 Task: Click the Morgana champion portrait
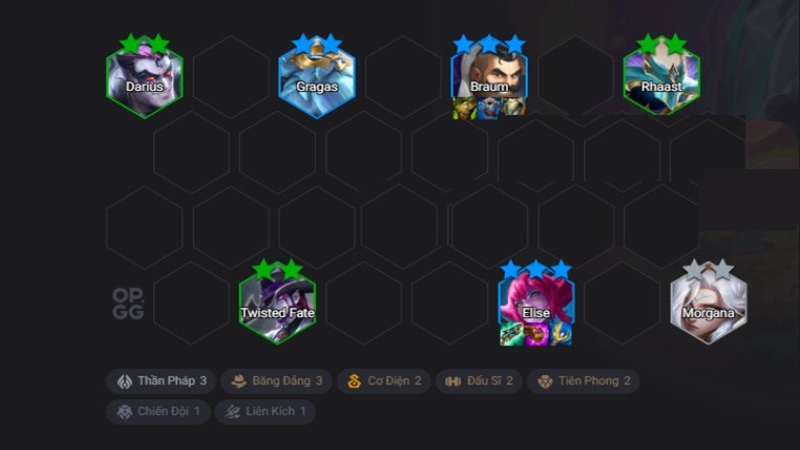[x=709, y=303]
